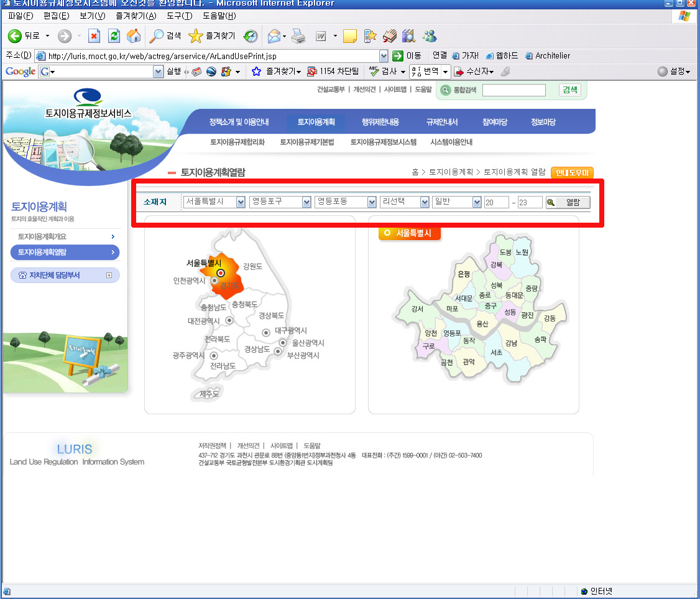Image resolution: width=700 pixels, height=599 pixels.
Task: Open the Mail envelope icon
Action: coord(274,36)
